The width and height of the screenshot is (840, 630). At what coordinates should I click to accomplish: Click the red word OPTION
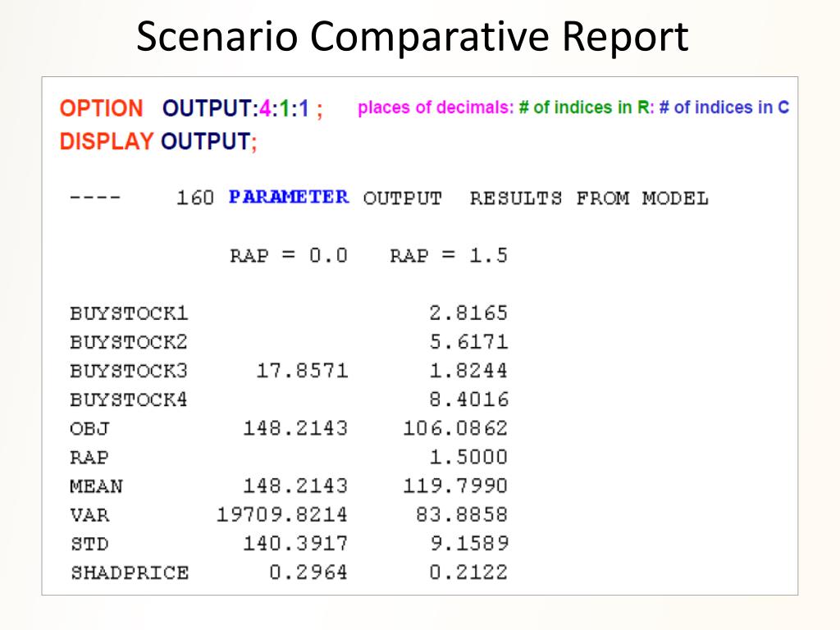pyautogui.click(x=101, y=109)
